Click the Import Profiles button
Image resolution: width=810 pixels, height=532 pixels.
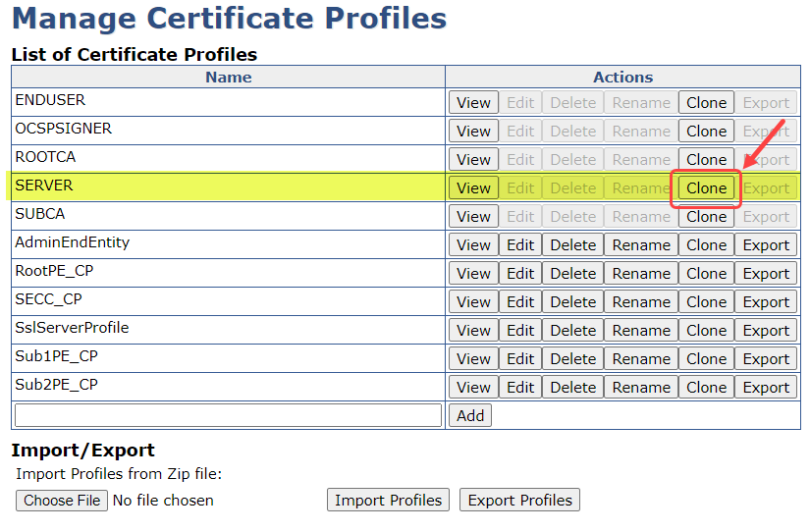(388, 501)
